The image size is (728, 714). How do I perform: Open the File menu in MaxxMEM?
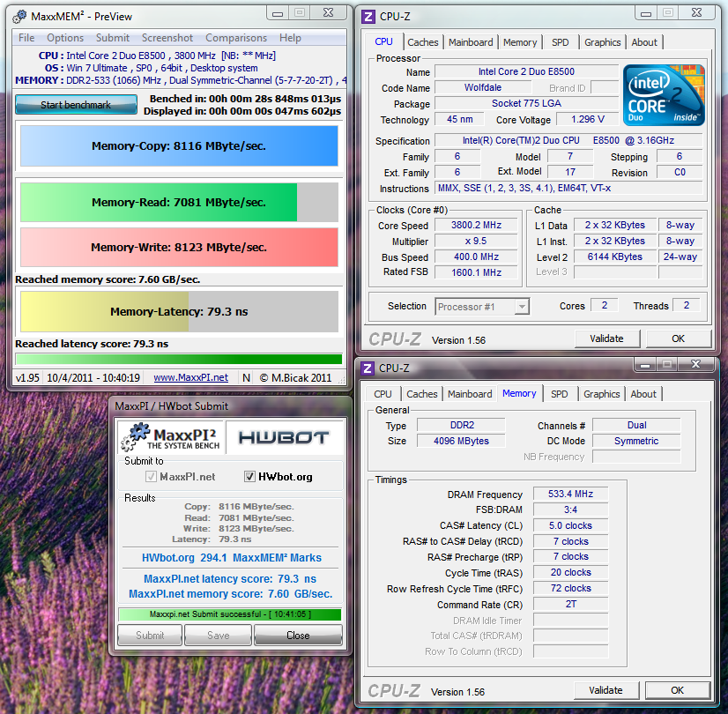pyautogui.click(x=26, y=38)
